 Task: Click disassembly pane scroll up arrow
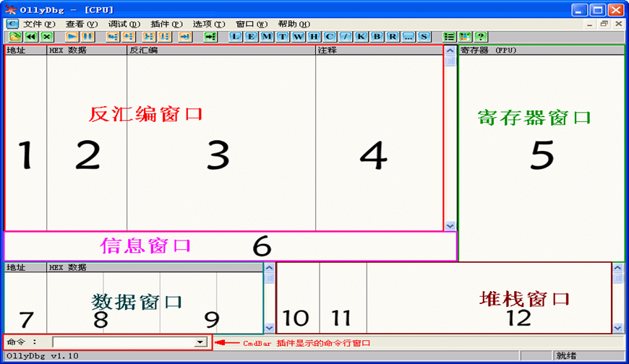[x=450, y=51]
